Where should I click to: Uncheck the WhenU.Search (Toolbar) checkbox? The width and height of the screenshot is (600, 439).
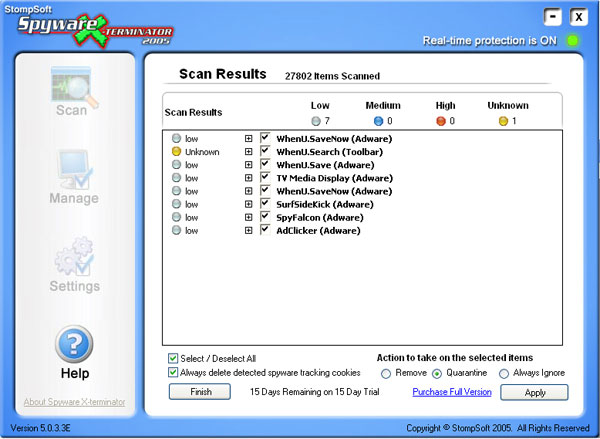pos(265,151)
